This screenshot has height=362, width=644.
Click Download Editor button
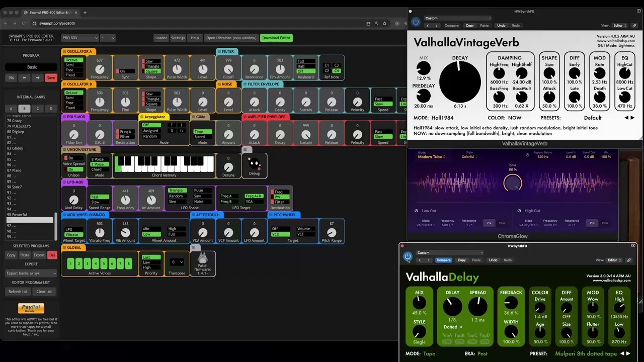pyautogui.click(x=276, y=38)
